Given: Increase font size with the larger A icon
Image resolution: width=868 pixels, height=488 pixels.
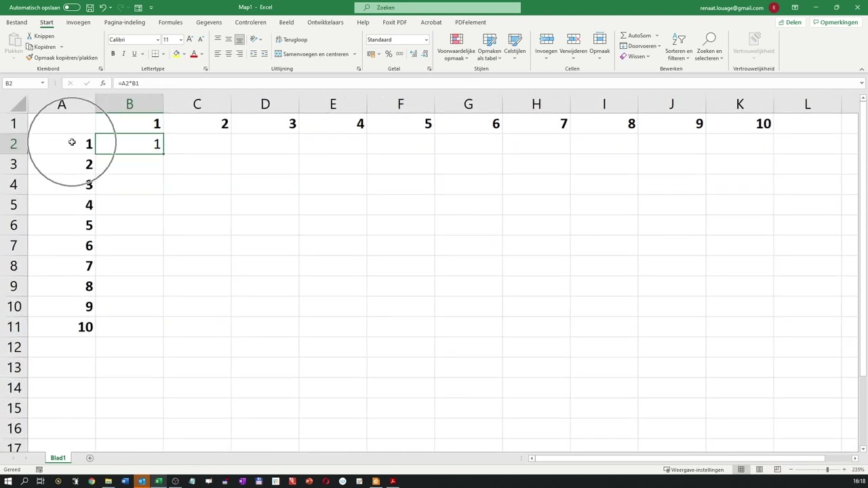Looking at the screenshot, I should pos(190,39).
